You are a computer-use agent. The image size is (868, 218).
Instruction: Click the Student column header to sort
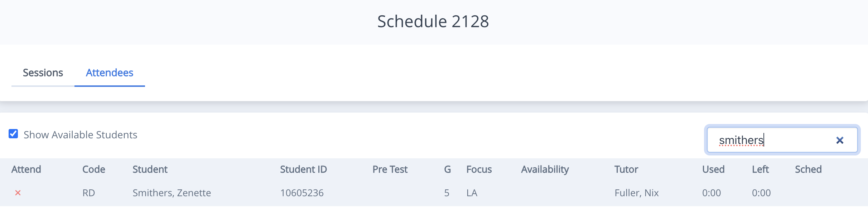[x=150, y=169]
